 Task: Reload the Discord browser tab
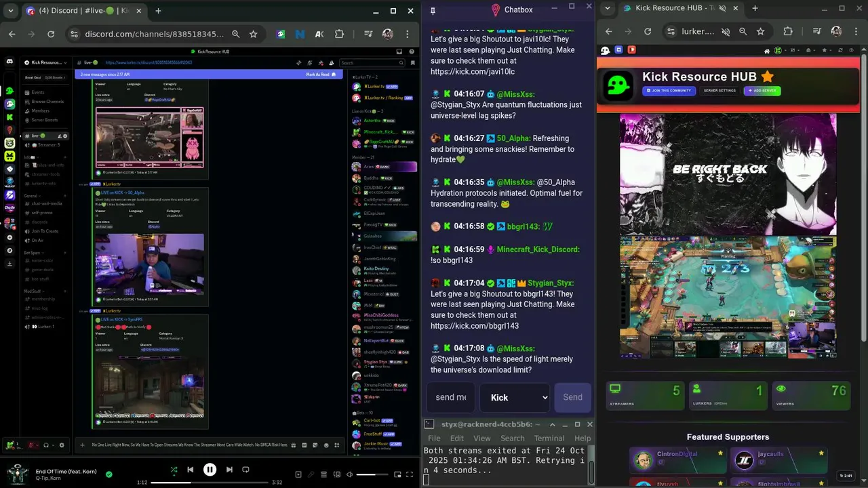51,34
